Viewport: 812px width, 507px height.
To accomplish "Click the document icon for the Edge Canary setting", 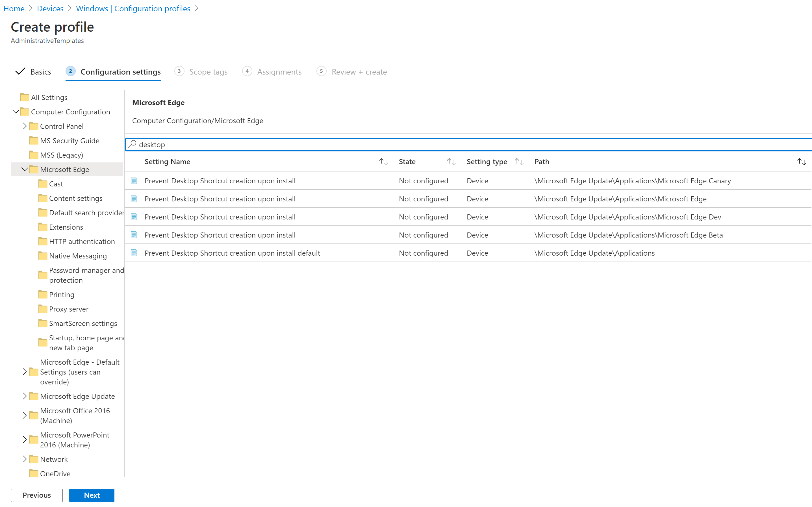I will tap(134, 181).
